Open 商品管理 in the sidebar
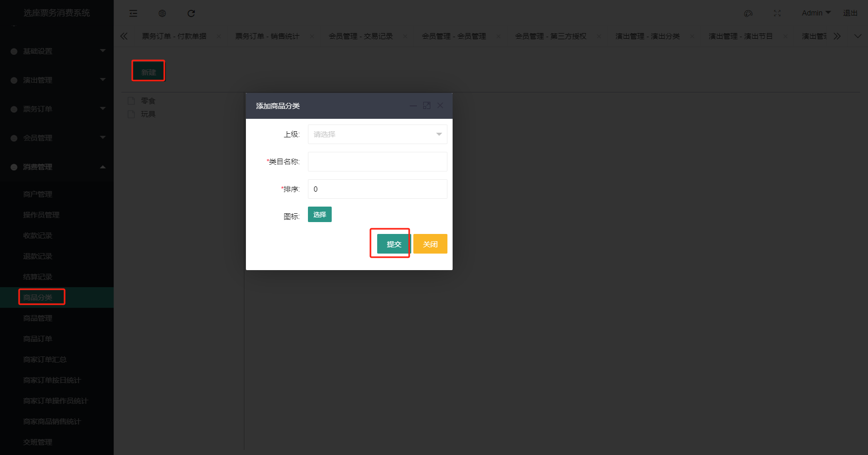Screen dimensions: 868x455 38,318
